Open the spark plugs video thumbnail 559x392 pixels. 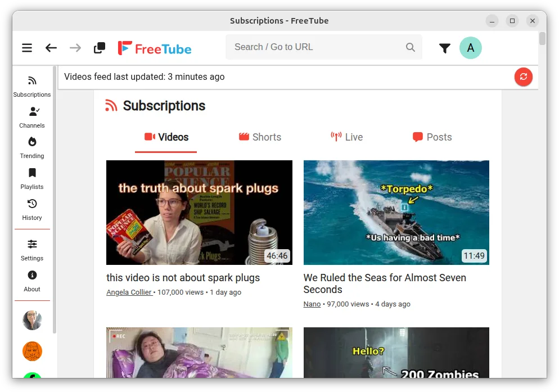pos(199,213)
